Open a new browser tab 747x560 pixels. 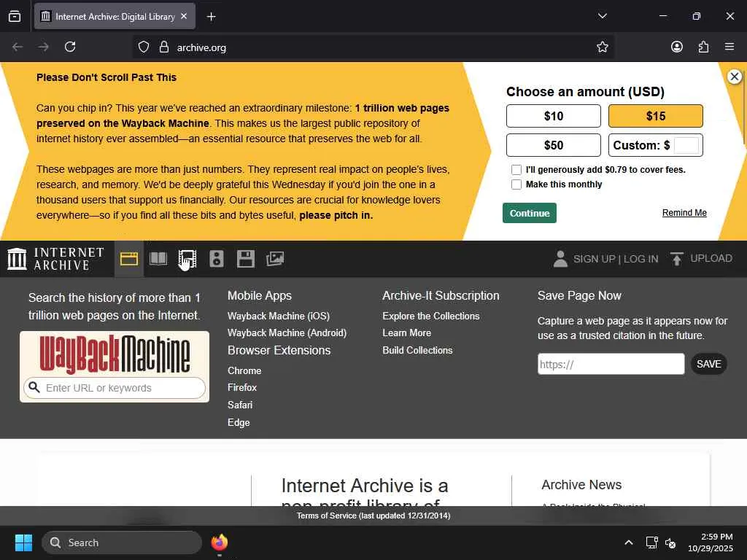pos(211,17)
